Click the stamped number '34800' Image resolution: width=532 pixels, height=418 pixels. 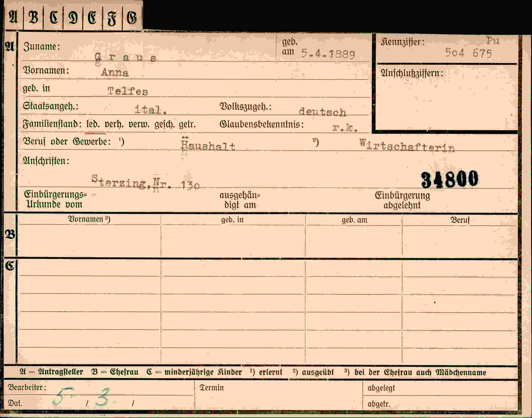coord(450,179)
